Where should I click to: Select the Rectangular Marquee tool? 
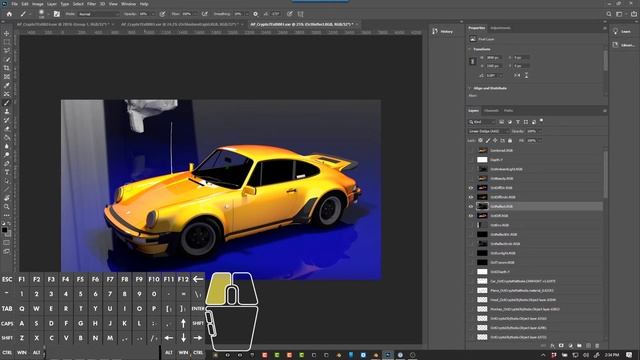click(x=7, y=42)
